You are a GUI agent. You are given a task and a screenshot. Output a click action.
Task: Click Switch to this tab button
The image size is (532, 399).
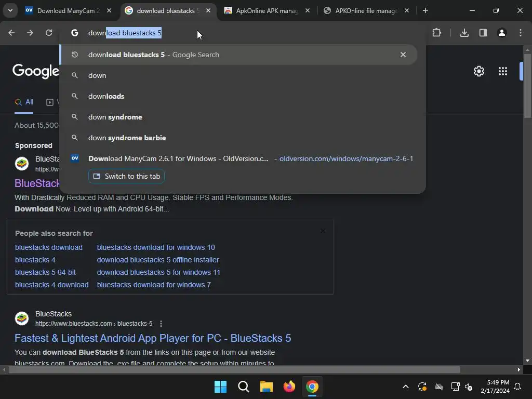[x=127, y=176]
